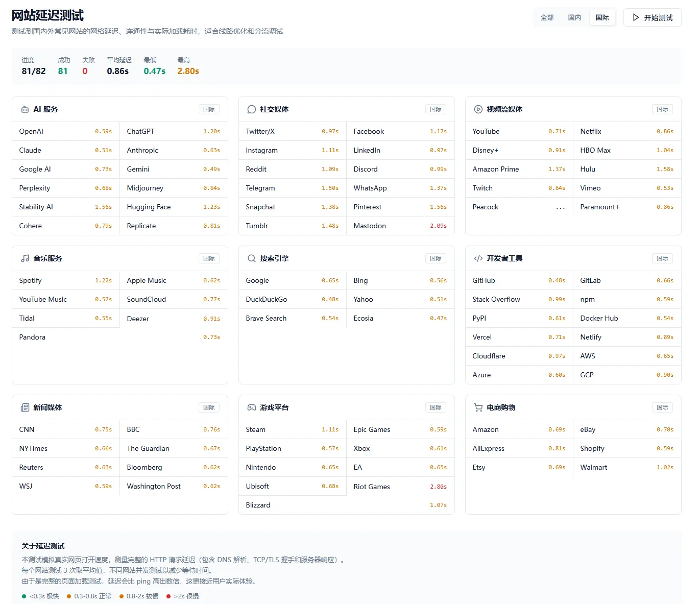Viewport: 700px width, 604px height.
Task: Click the 国际 tag on 开发者工具 card
Action: (663, 258)
